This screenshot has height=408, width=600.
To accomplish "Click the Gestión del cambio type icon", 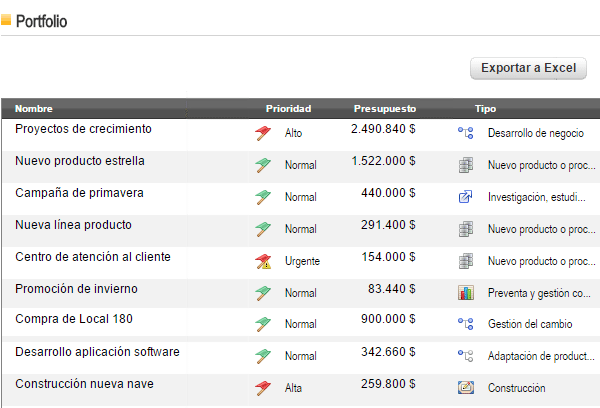I will (465, 324).
